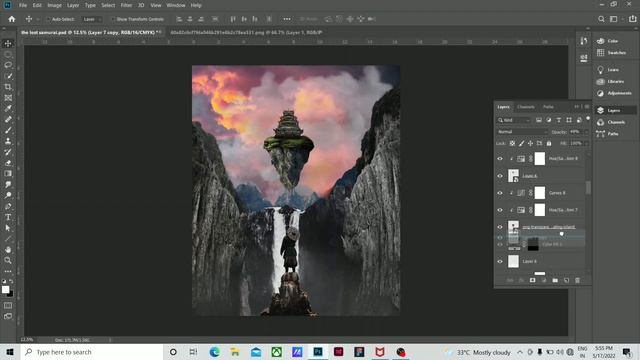640x360 pixels.
Task: Open the Filter menu
Action: click(126, 5)
